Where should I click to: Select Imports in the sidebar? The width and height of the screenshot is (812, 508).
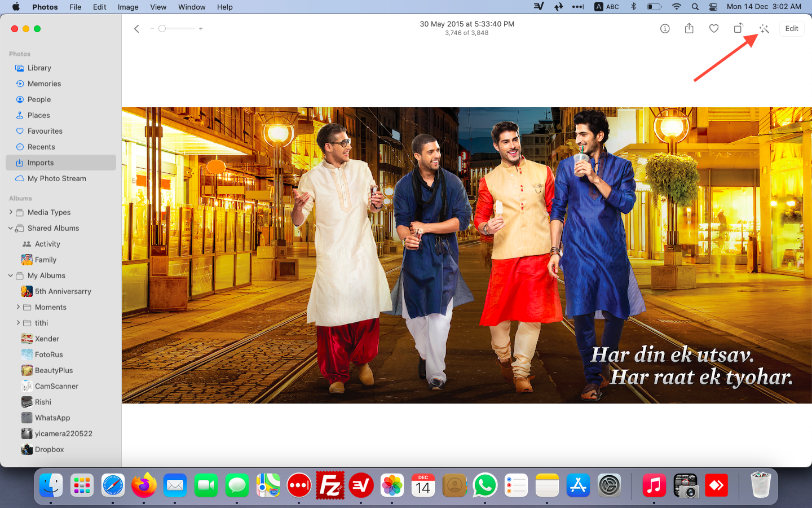[x=61, y=163]
